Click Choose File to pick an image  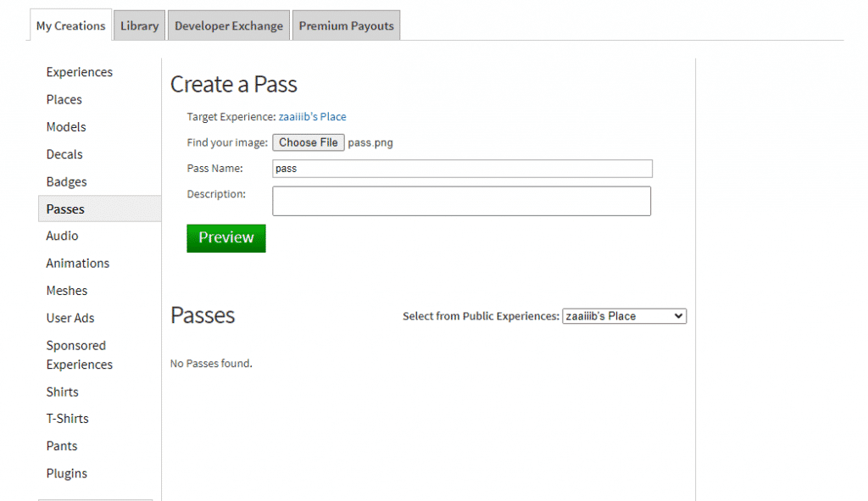pyautogui.click(x=308, y=142)
